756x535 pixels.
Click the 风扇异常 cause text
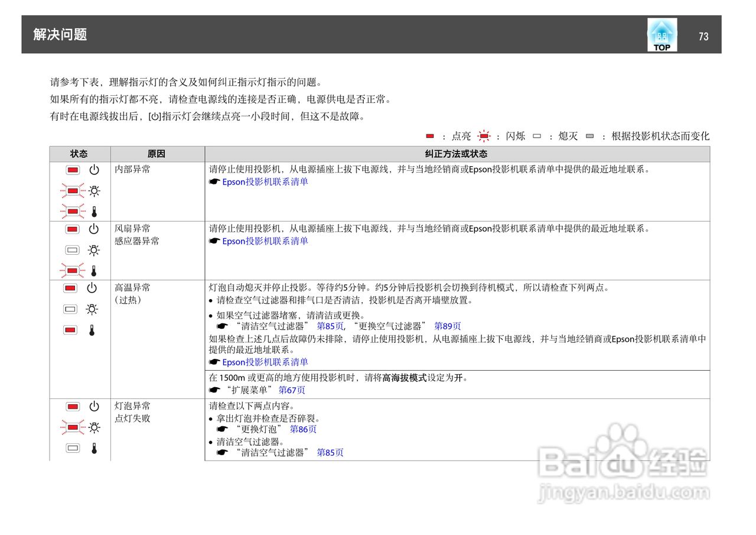[132, 229]
